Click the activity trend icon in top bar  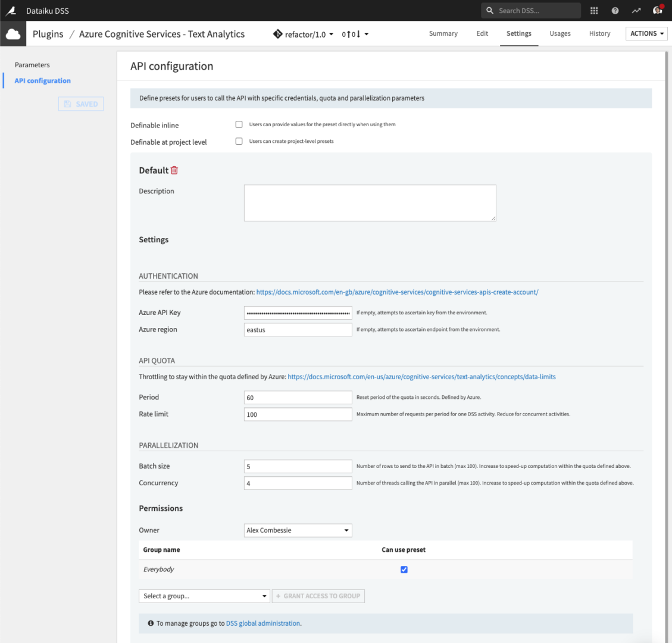636,10
